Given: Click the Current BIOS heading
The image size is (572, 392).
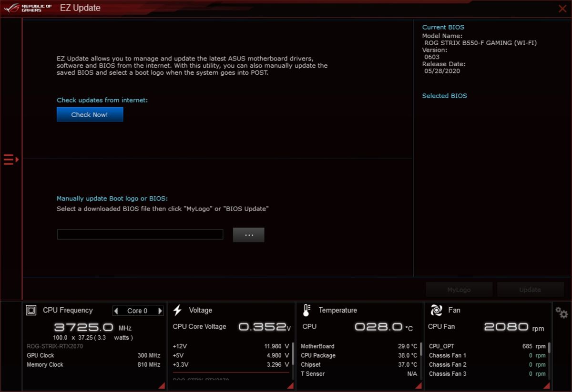Looking at the screenshot, I should 443,27.
